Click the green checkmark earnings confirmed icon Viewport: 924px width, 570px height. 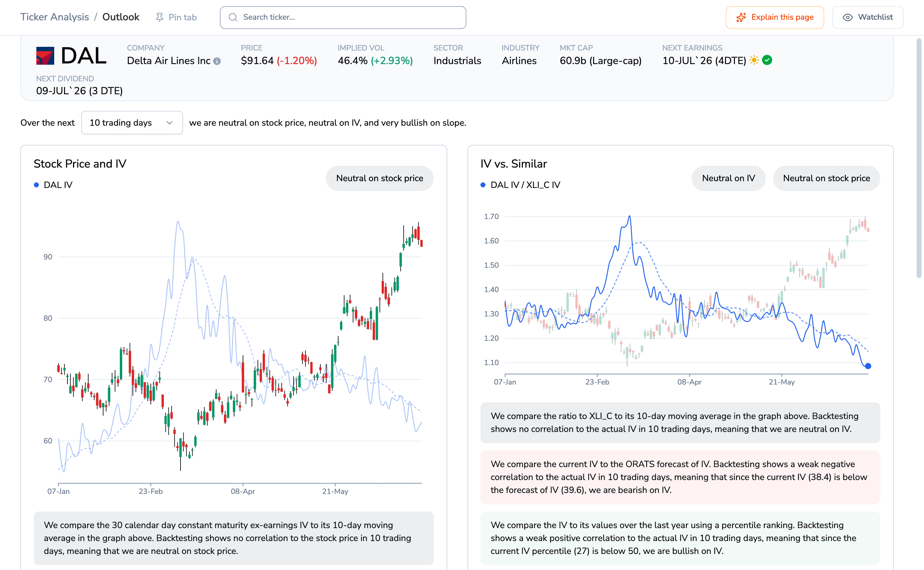click(x=767, y=60)
